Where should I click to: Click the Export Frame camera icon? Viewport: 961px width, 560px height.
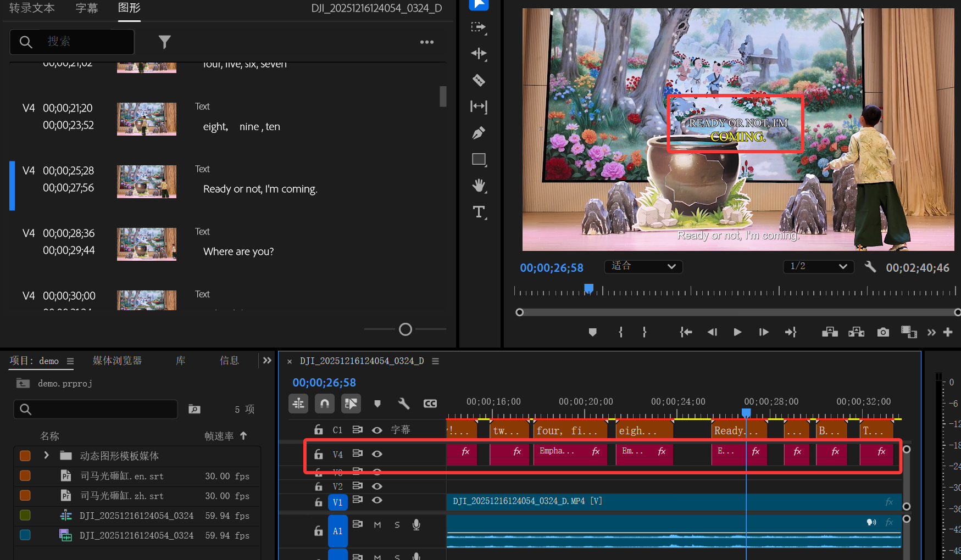click(883, 332)
